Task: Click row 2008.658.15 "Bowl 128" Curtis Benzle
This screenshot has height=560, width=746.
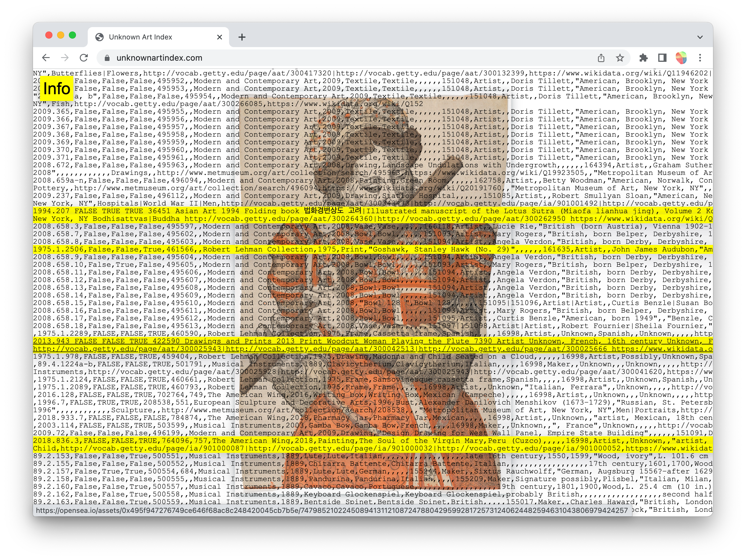Action: pos(373,303)
